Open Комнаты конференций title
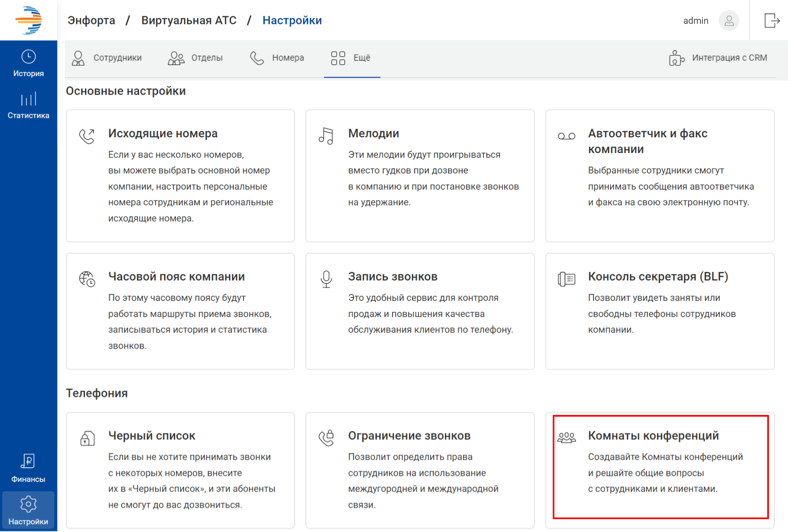The width and height of the screenshot is (788, 532). 653,435
